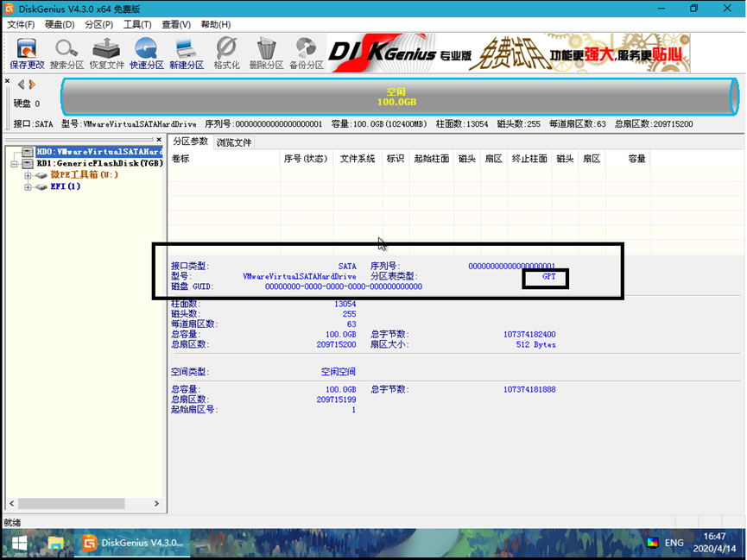This screenshot has width=747, height=560.
Task: Open File Explorer from the taskbar
Action: tap(56, 543)
